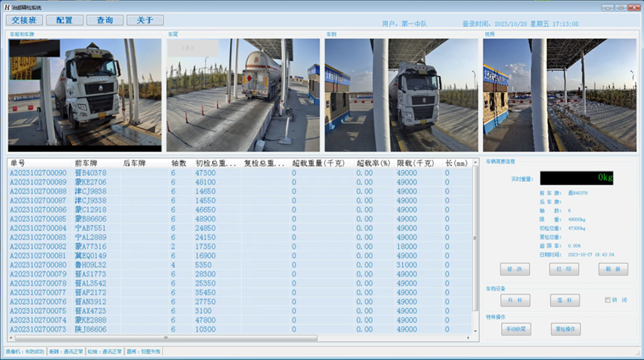The width and height of the screenshot is (644, 360).
Task: Open the 关于 about button
Action: [x=145, y=20]
